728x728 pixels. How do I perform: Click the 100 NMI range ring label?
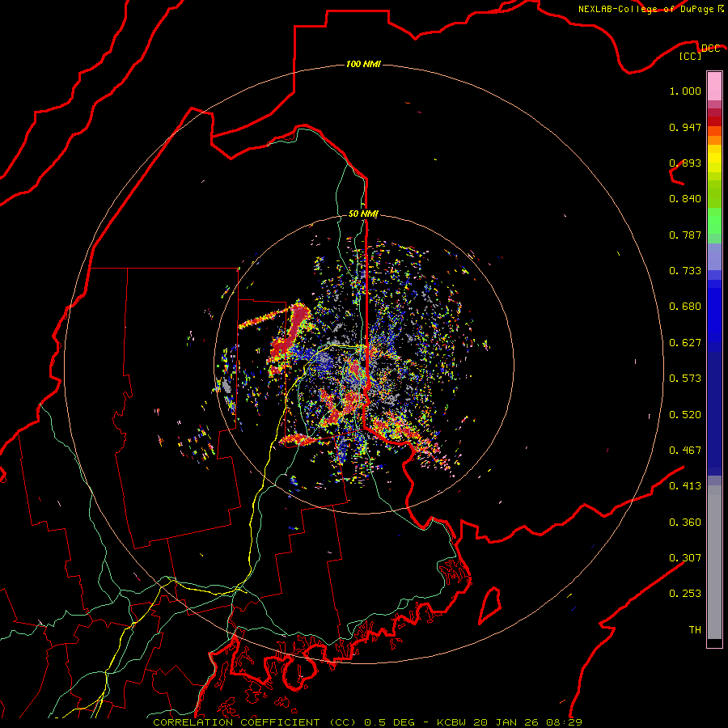point(363,64)
